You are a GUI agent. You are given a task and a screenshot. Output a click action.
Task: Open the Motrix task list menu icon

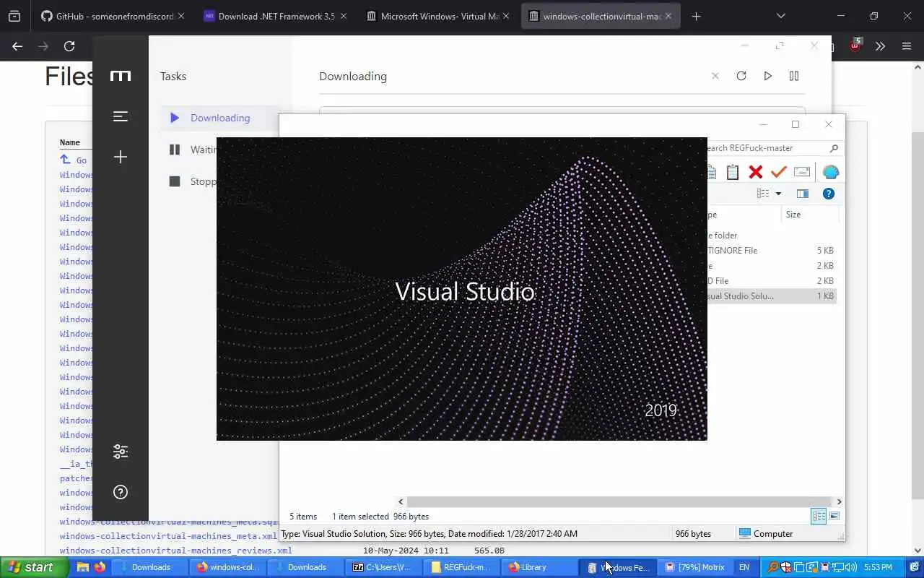121,116
